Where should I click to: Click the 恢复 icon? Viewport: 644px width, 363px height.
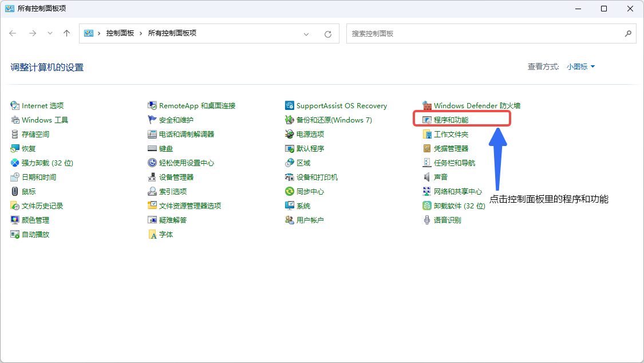[15, 149]
